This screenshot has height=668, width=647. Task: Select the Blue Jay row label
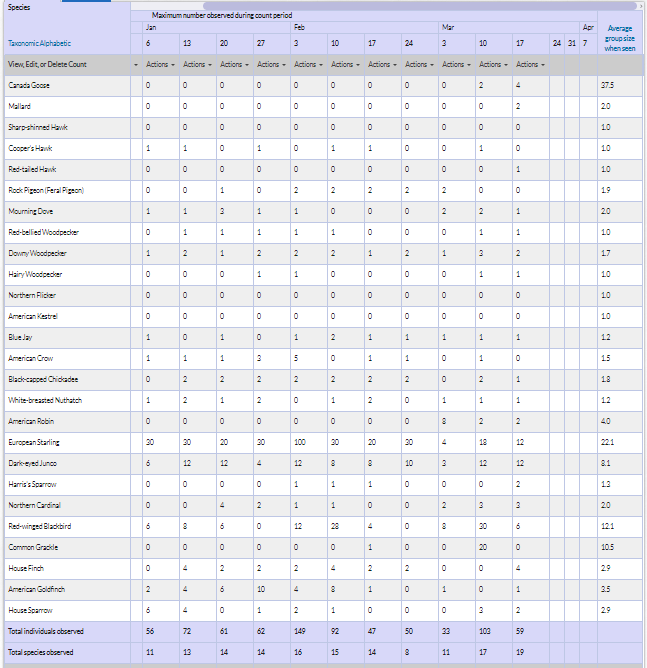tap(20, 337)
